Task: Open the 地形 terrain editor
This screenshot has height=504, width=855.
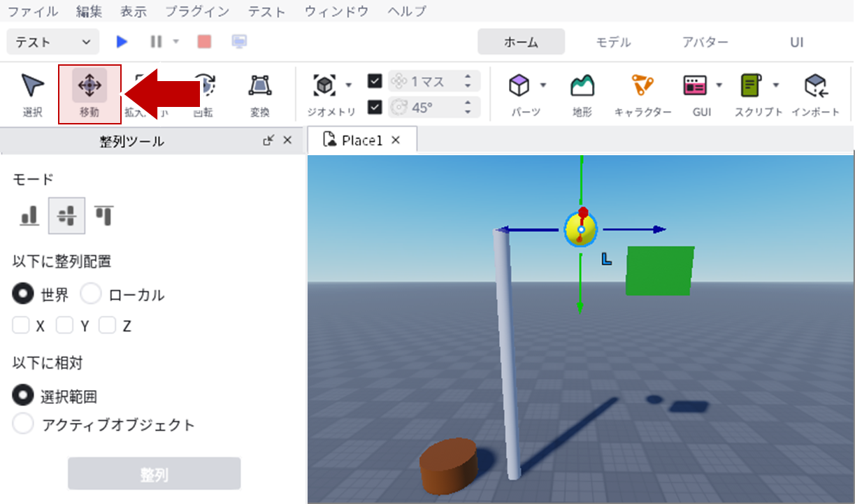Action: pyautogui.click(x=582, y=85)
